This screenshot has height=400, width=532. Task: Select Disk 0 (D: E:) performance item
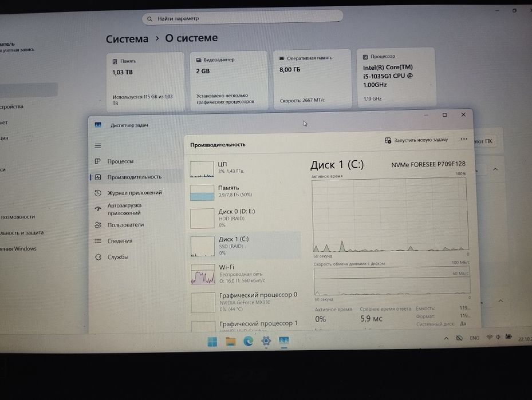tap(245, 217)
